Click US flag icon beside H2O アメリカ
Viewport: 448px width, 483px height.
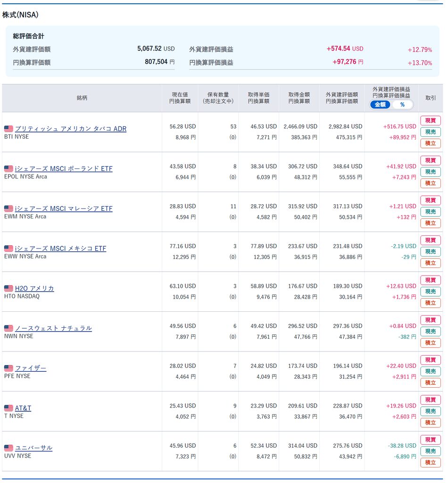(8, 288)
